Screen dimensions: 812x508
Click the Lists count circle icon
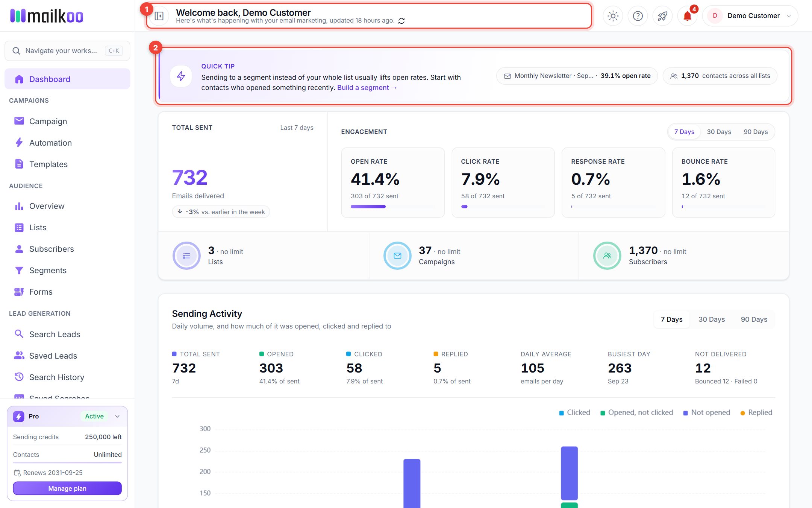[x=186, y=256]
